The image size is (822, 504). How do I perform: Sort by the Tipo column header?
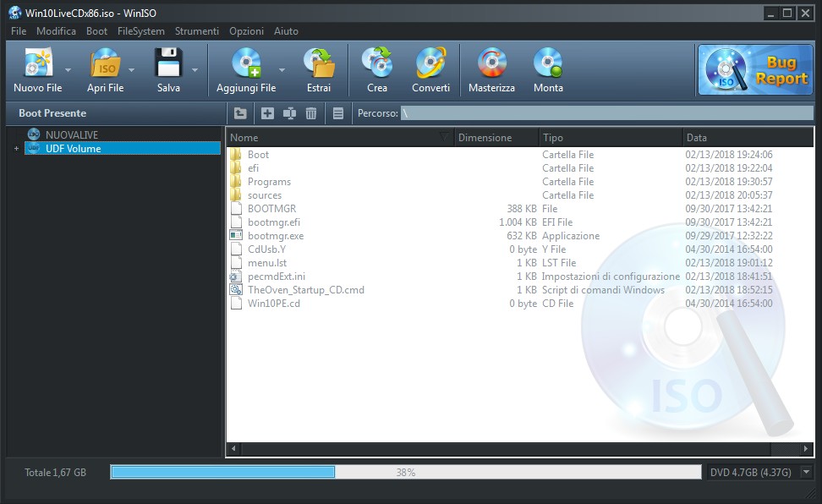click(x=611, y=137)
